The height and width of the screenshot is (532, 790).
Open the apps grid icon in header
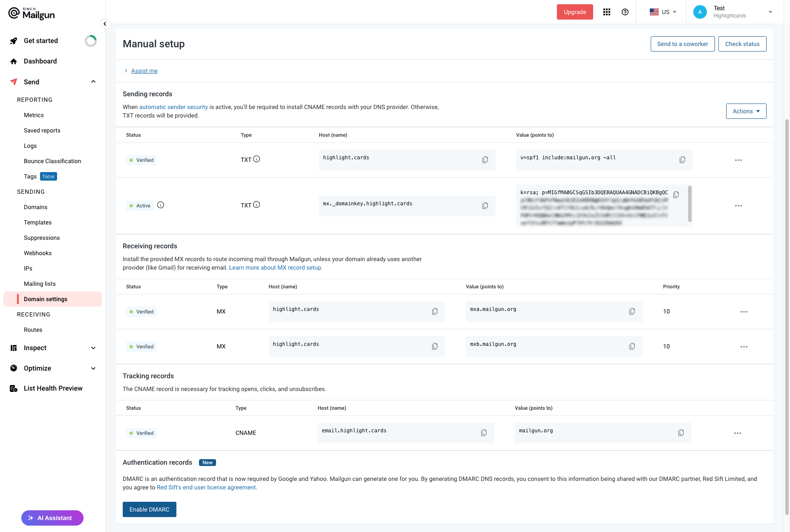pos(607,12)
